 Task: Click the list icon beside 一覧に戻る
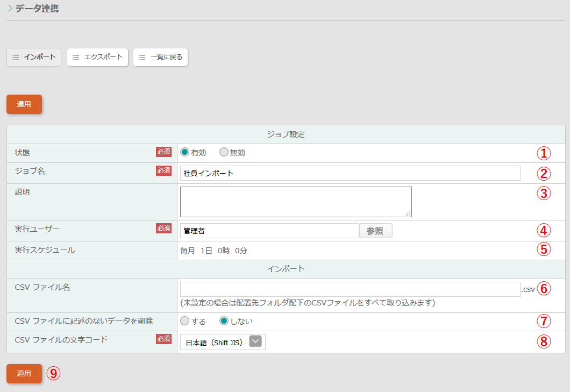(142, 58)
